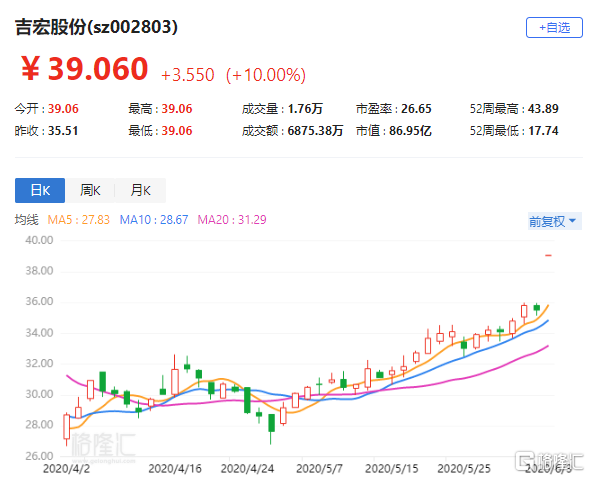
Task: Click the 30.00 price axis label
Action: [39, 394]
